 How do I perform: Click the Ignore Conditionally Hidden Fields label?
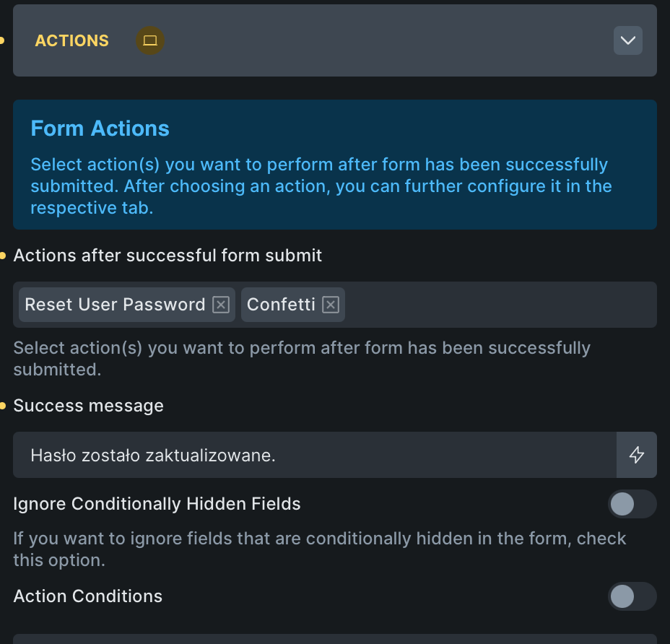pos(157,504)
